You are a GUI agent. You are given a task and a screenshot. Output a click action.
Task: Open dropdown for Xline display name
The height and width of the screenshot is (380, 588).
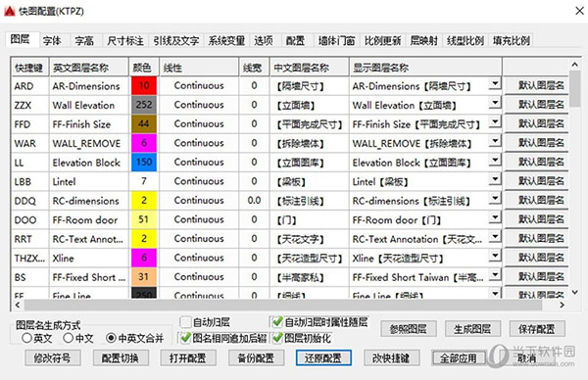coord(495,256)
